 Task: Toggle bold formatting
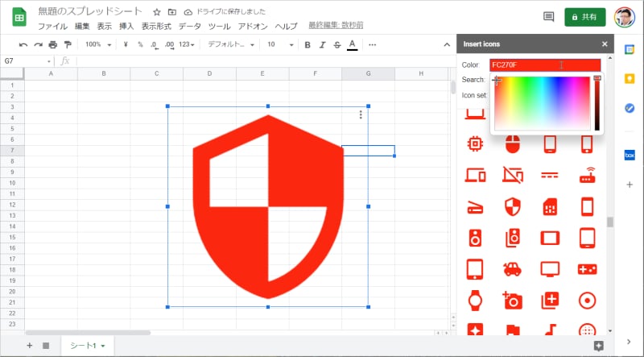[x=308, y=44]
